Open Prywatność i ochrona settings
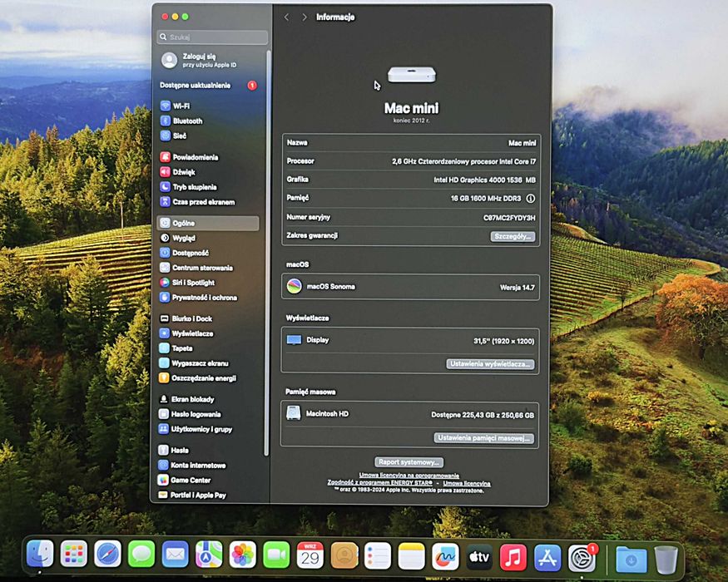The image size is (728, 582). 198,297
